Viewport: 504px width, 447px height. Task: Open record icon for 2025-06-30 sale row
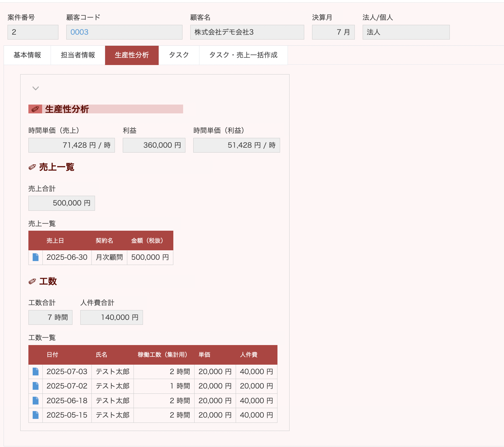click(x=36, y=257)
